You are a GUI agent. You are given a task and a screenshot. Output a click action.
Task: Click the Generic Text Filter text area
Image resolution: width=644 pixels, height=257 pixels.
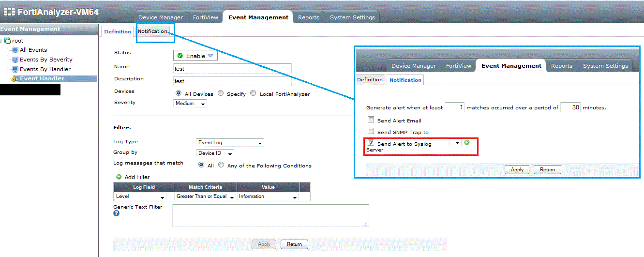pyautogui.click(x=270, y=215)
